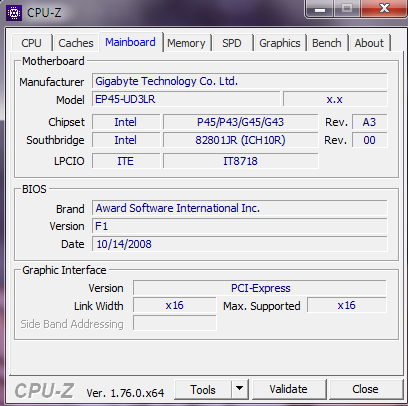Click the chipset vendor field reading Intel

[126, 122]
